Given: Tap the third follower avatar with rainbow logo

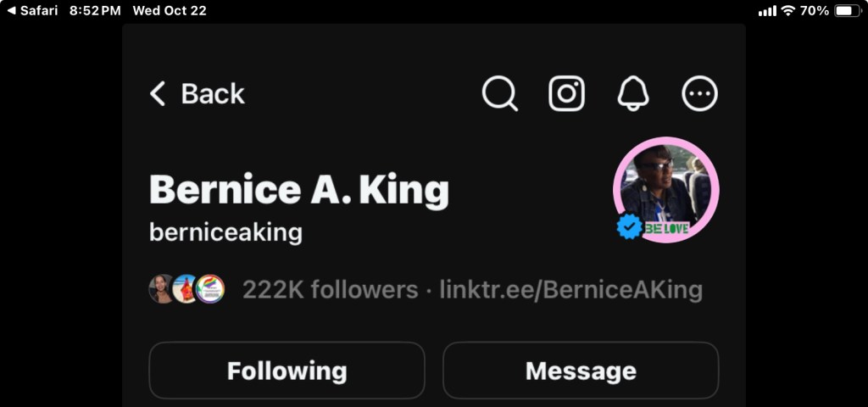Looking at the screenshot, I should pos(210,289).
